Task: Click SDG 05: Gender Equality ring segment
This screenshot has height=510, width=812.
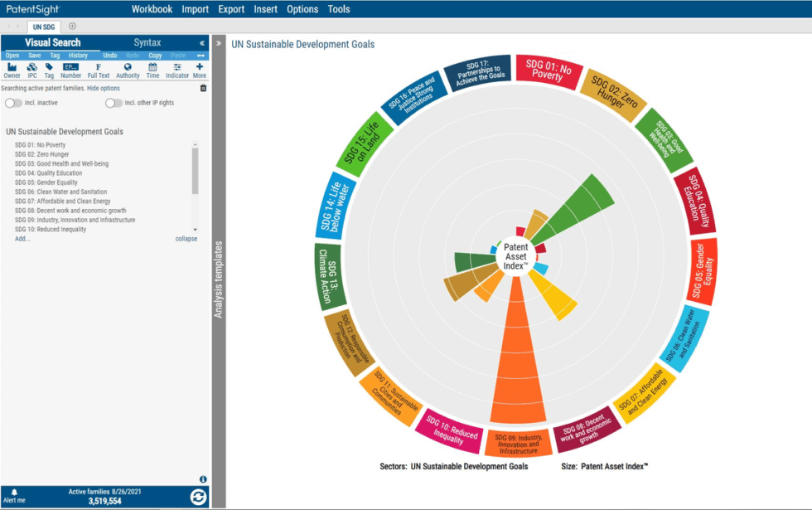Action: (703, 270)
